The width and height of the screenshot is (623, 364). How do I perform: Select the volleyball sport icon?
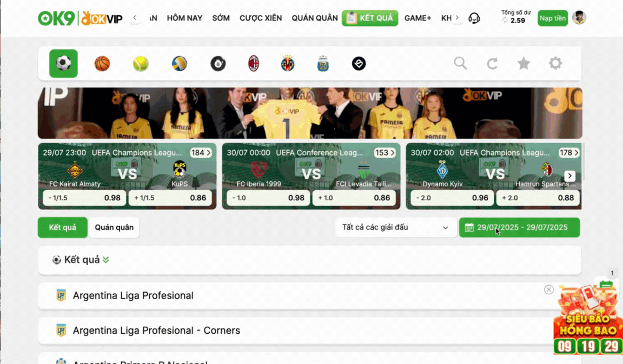(x=179, y=64)
